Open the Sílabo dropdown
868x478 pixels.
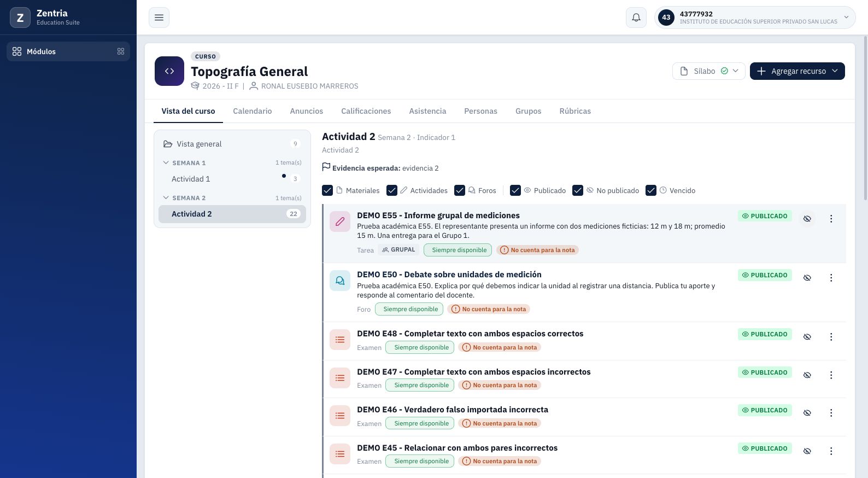coord(709,71)
